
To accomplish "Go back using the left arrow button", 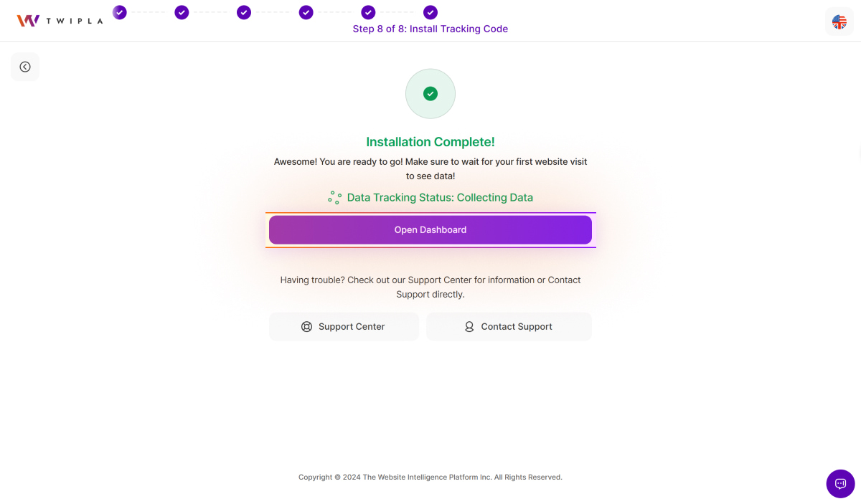I will (25, 67).
